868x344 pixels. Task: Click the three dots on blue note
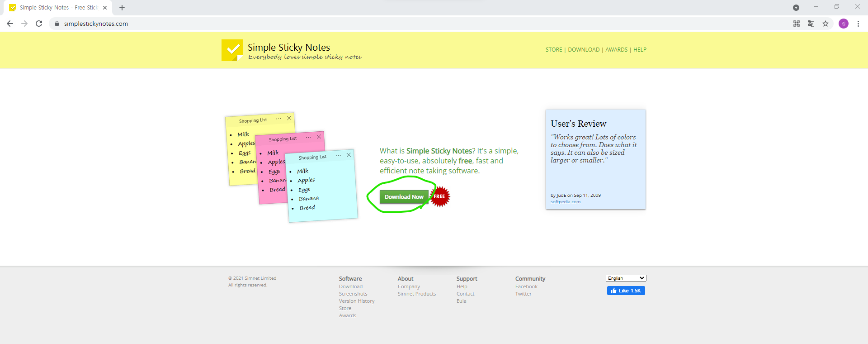coord(338,155)
